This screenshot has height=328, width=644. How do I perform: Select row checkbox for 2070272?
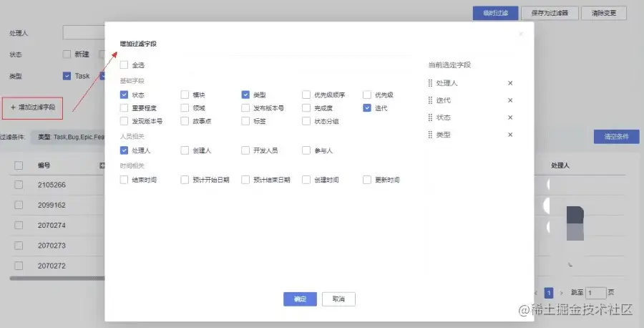click(x=19, y=266)
